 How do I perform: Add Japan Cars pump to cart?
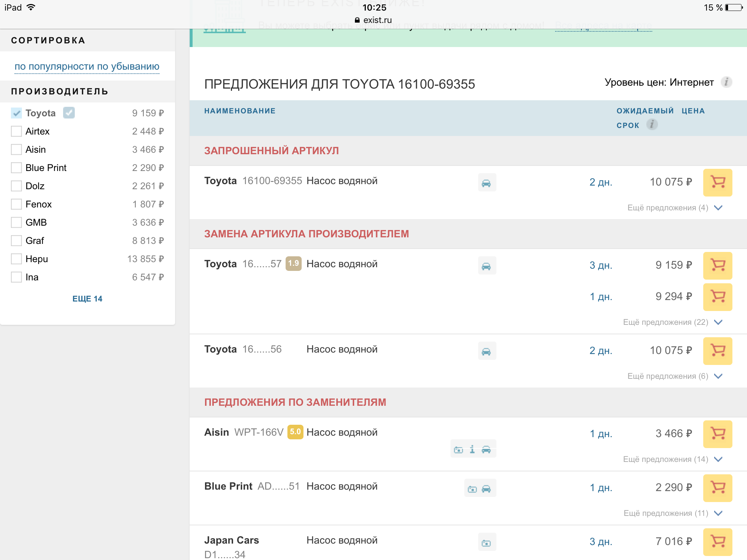(x=717, y=542)
